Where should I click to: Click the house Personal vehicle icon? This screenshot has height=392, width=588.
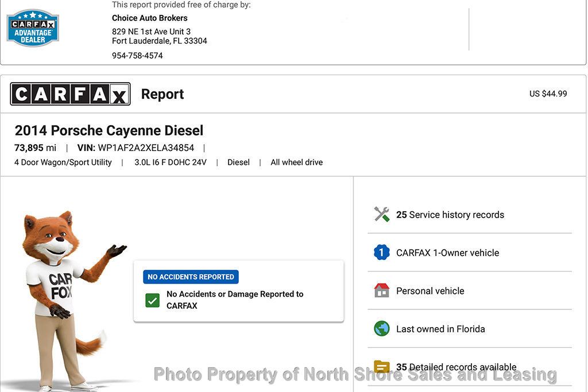click(x=382, y=291)
